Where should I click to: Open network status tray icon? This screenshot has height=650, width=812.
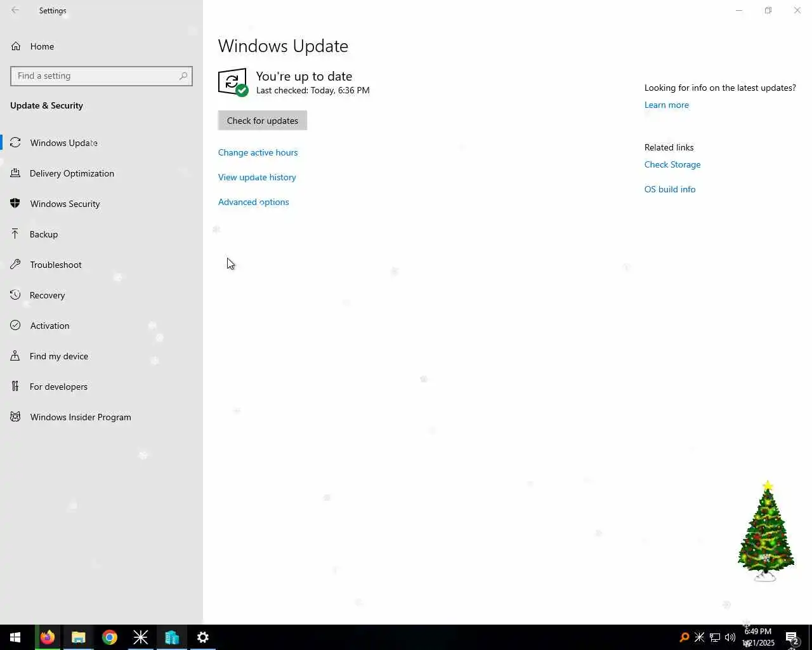pos(715,637)
